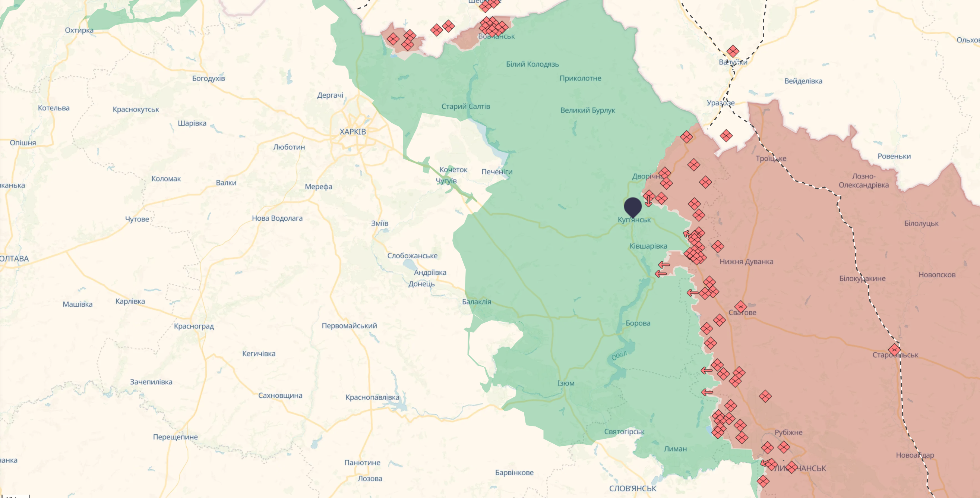
Task: Click the combat marker at Валуйки
Action: 733,51
